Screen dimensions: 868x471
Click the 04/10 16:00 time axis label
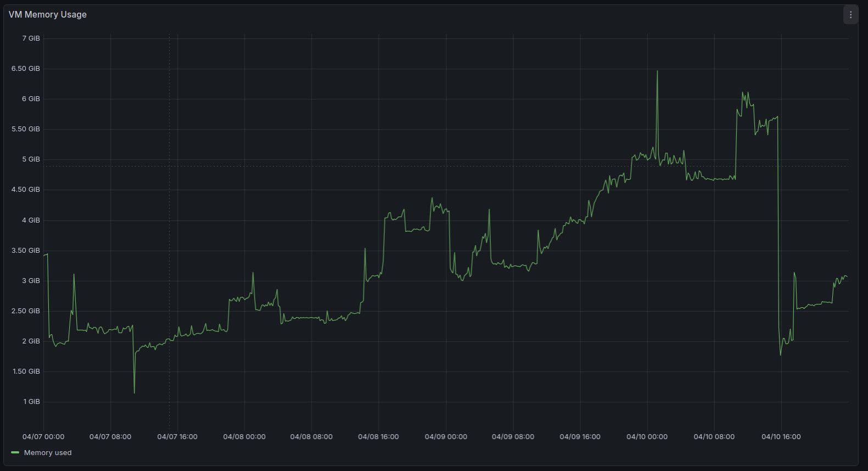pyautogui.click(x=781, y=437)
